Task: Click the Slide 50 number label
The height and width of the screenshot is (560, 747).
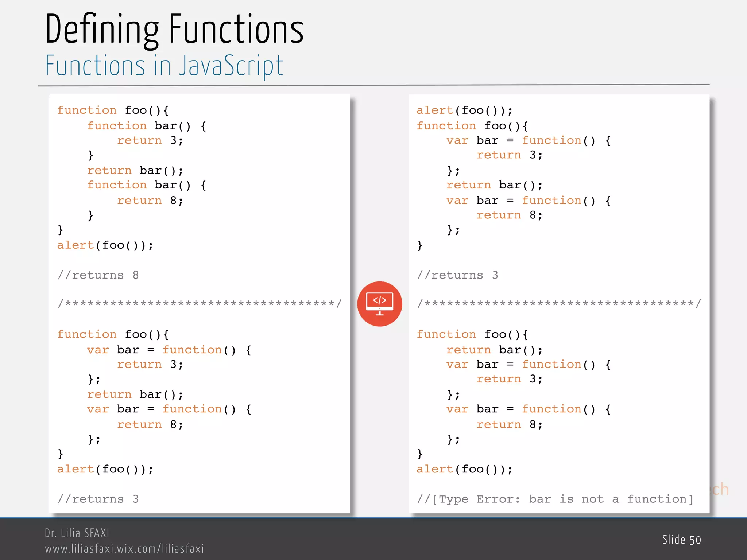Action: [x=681, y=540]
